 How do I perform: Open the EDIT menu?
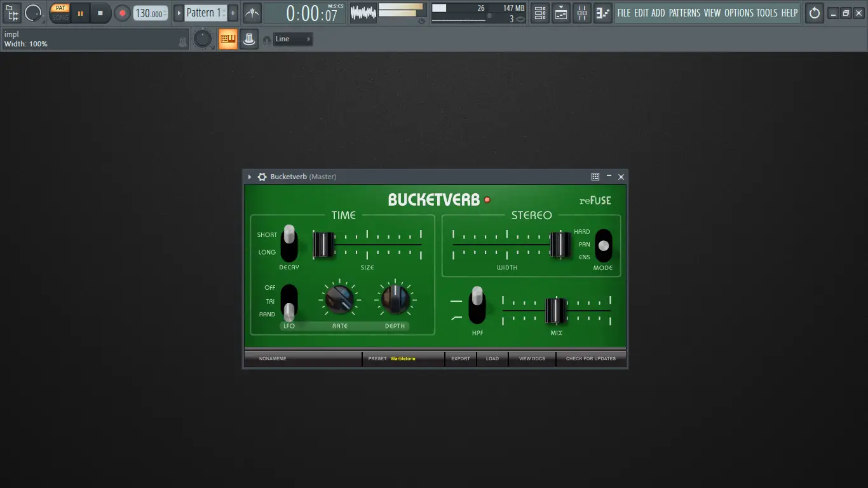click(642, 13)
